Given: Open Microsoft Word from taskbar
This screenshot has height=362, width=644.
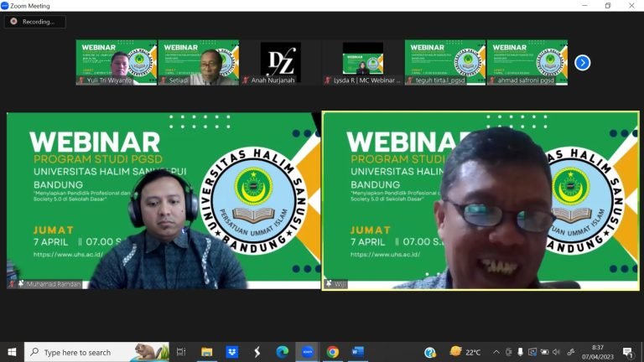Looking at the screenshot, I should (358, 352).
